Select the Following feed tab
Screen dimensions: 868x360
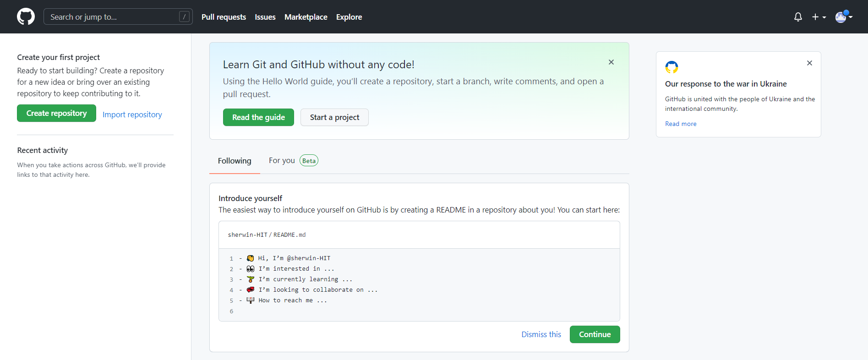click(235, 161)
